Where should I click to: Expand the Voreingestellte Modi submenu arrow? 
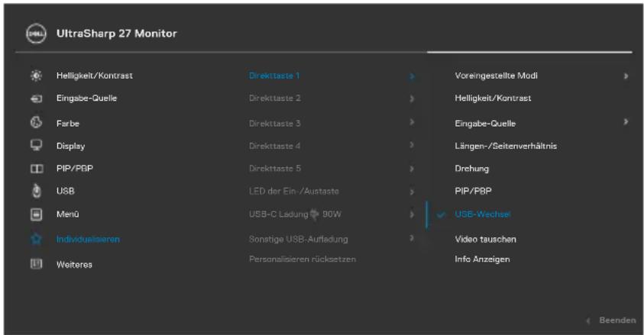(626, 76)
